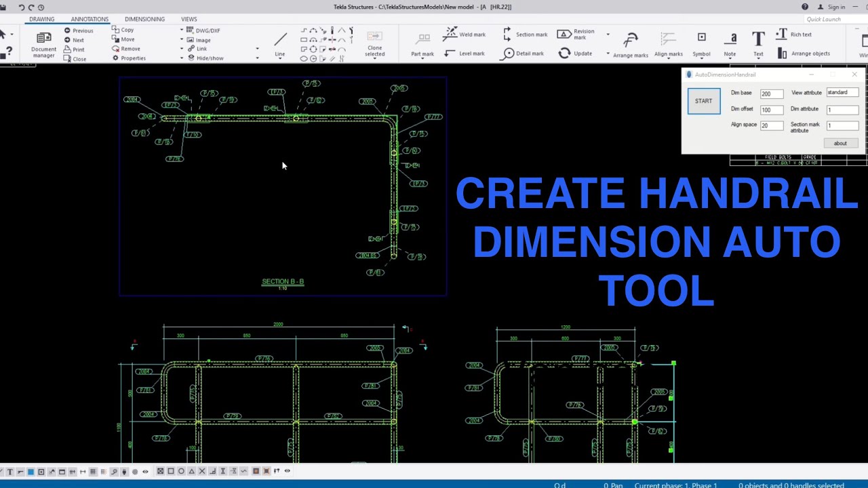
Task: Create a Detail mark
Action: (x=523, y=53)
